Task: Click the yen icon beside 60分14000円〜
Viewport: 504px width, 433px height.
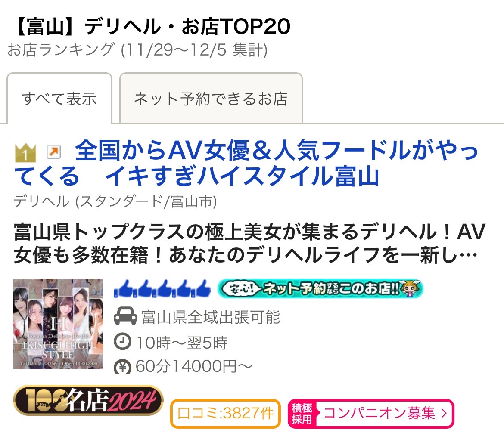Action: tap(122, 367)
